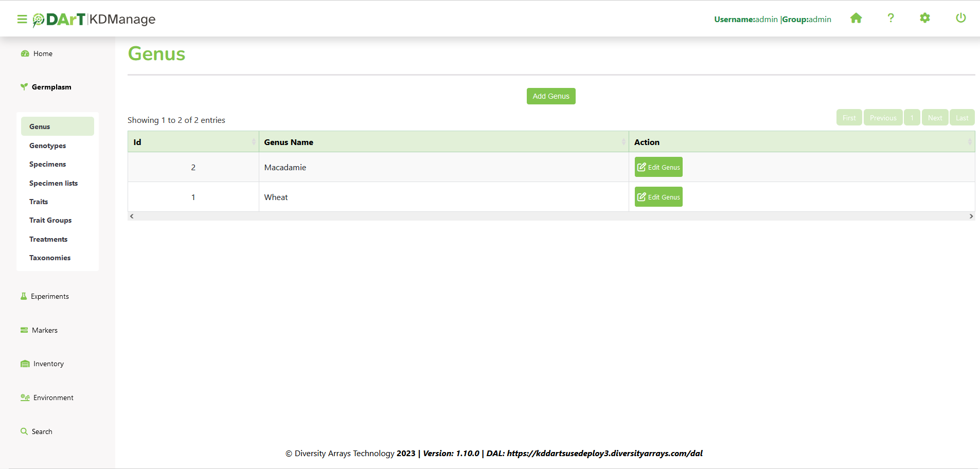Click the table's horizontal scrollbar track
Image resolution: width=980 pixels, height=469 pixels.
tap(550, 217)
